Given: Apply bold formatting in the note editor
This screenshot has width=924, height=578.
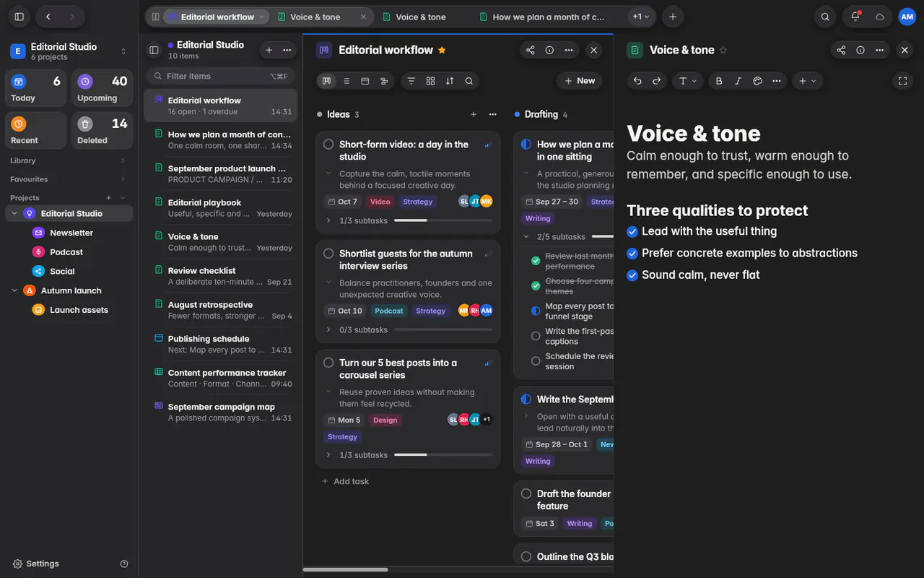Looking at the screenshot, I should tap(719, 81).
